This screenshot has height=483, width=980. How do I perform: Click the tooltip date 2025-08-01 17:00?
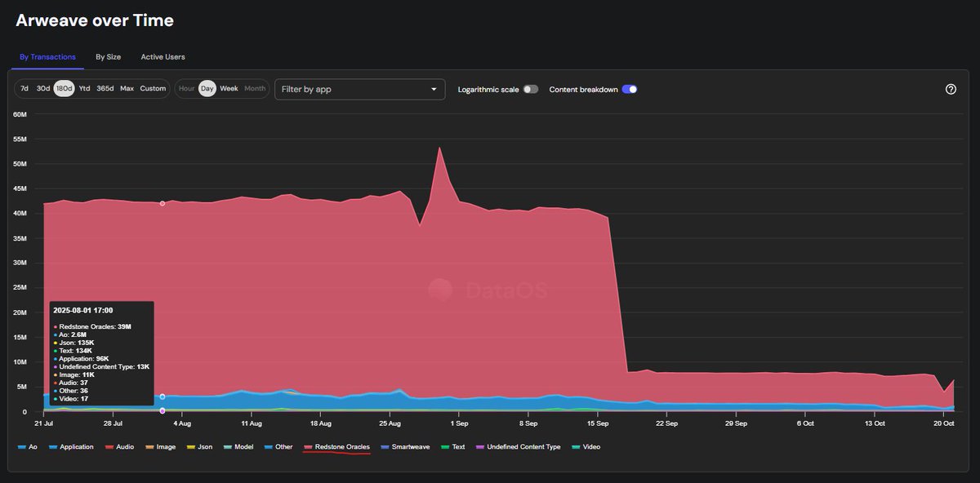[82, 311]
